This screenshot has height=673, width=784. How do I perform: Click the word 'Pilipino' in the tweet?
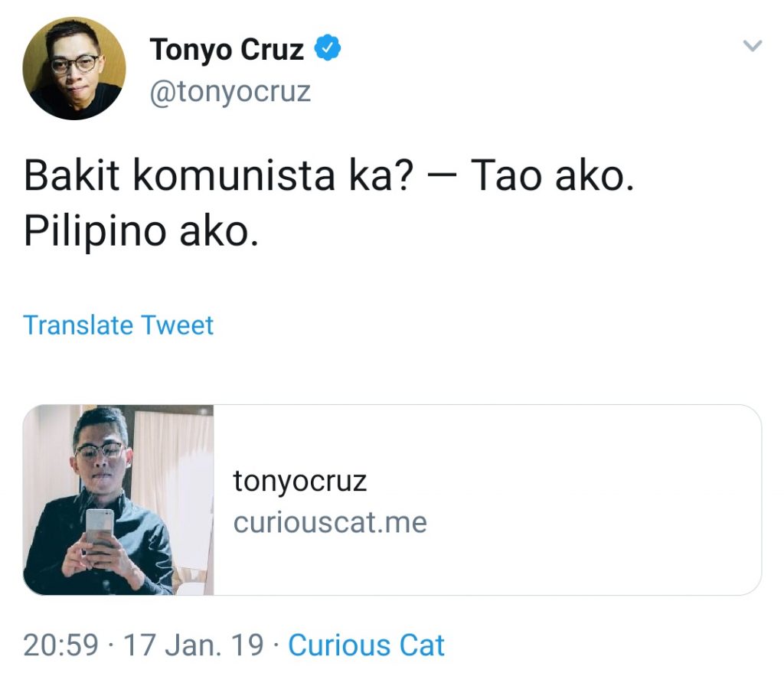click(95, 232)
